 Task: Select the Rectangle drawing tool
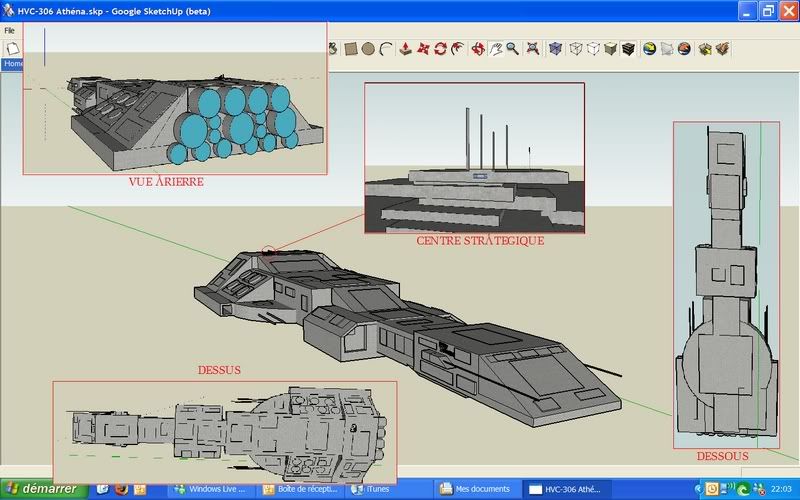351,49
